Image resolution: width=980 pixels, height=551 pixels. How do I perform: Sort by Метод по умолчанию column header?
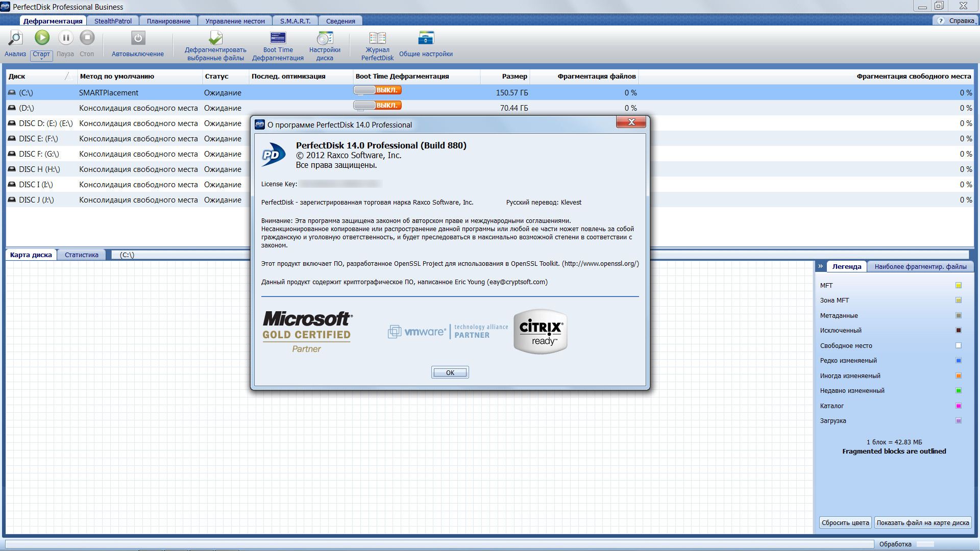pos(140,77)
